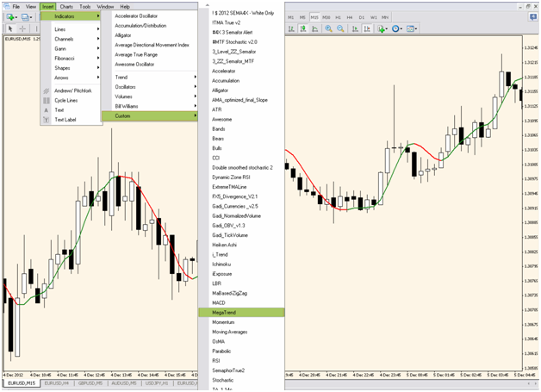Click the Andrews' Pitchfork menu entry

(x=72, y=90)
